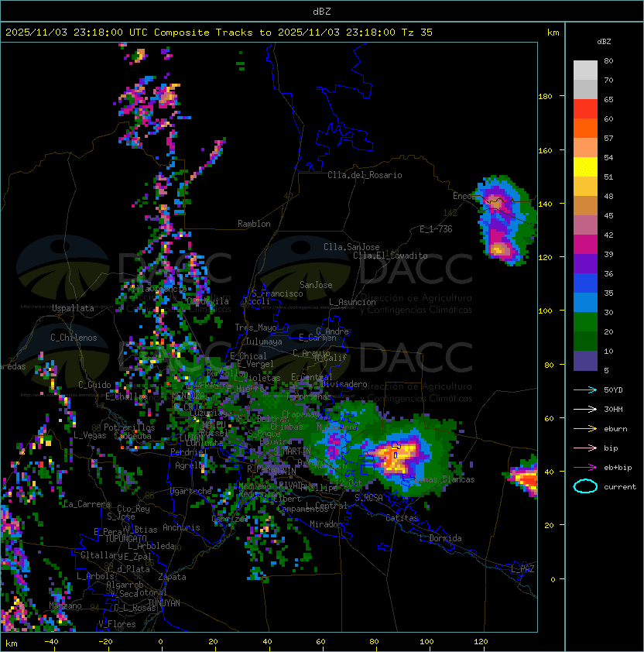This screenshot has width=644, height=652.
Task: Click the Composite Tracks timestamp header text
Action: coord(219,33)
